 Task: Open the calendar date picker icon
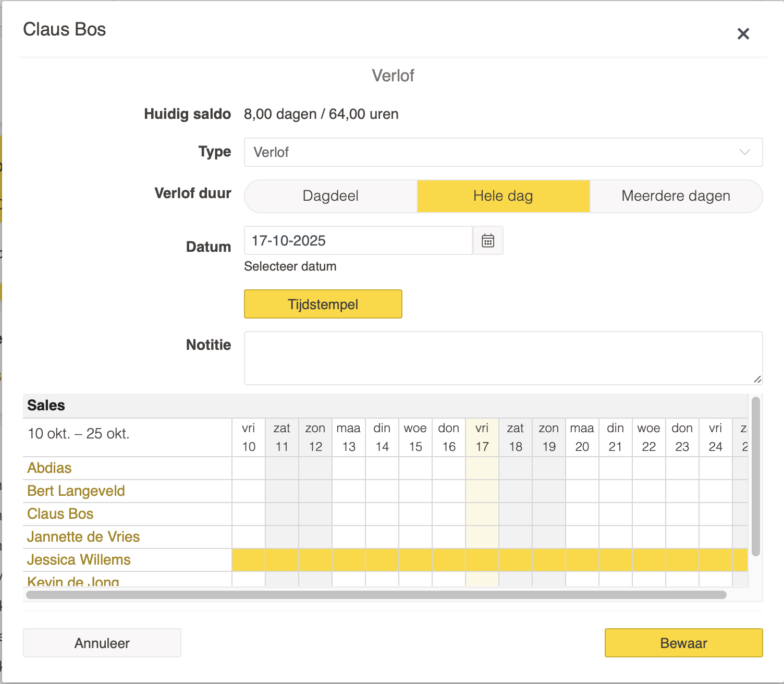tap(488, 240)
